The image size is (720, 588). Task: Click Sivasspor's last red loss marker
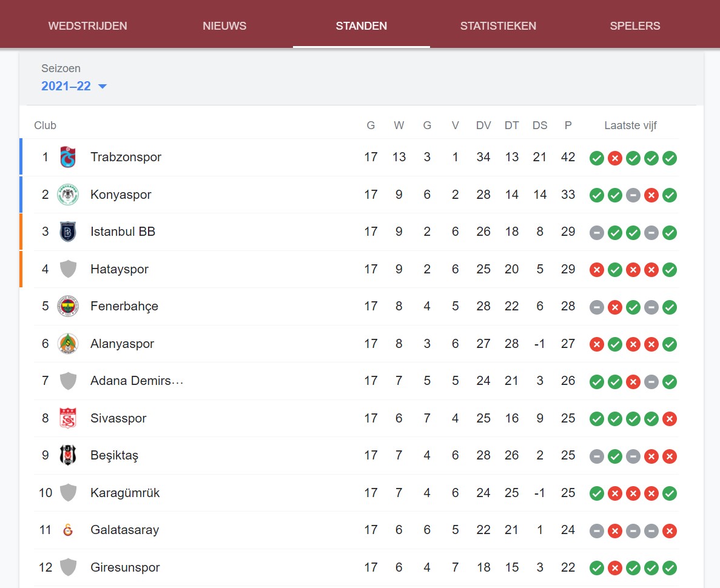coord(670,419)
